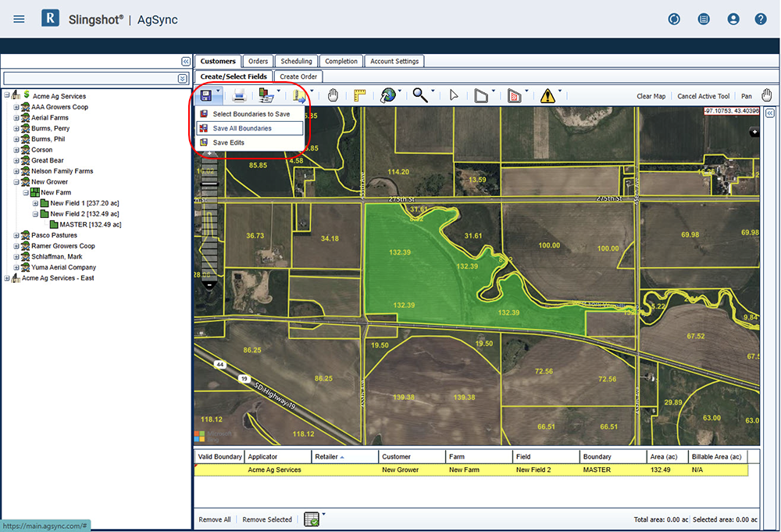Viewport: 781px width, 532px height.
Task: Open the user account profile icon
Action: click(733, 19)
